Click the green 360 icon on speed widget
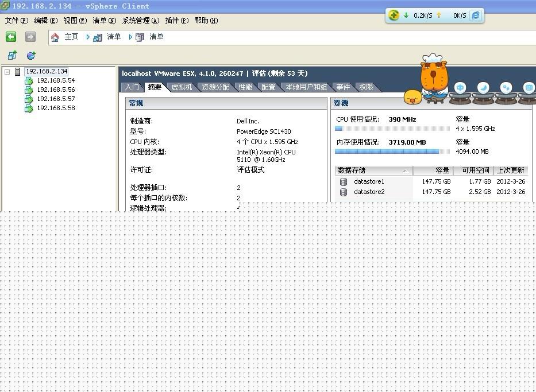Screen dimensions: 536x392 pos(394,15)
